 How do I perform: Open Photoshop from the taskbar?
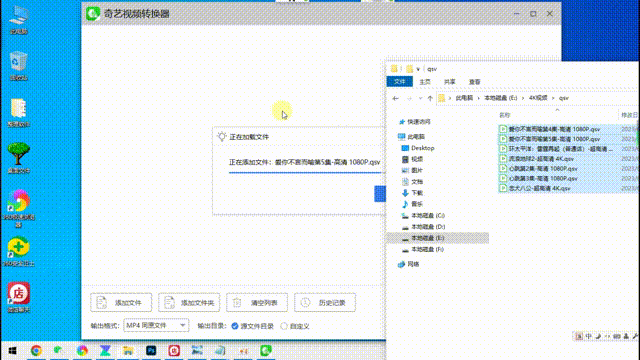pyautogui.click(x=151, y=351)
